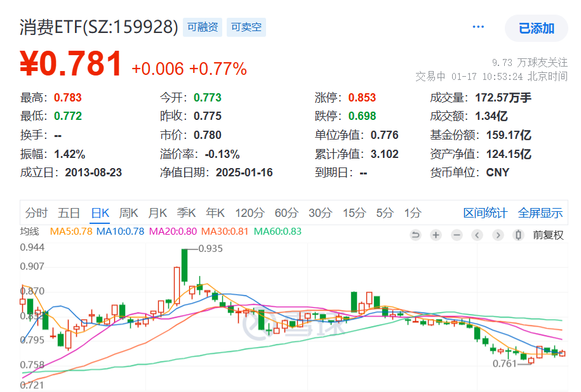Switch to the 周K weekly chart tab

click(x=128, y=213)
